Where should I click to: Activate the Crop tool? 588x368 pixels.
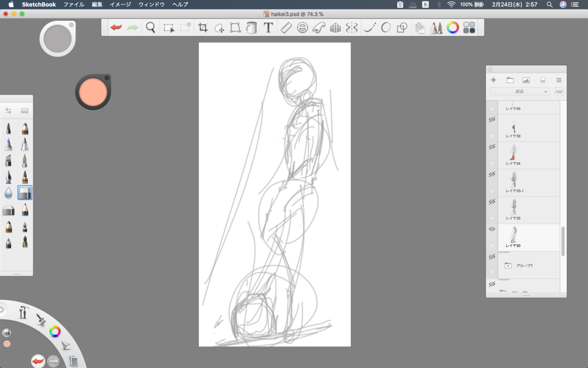pyautogui.click(x=203, y=28)
